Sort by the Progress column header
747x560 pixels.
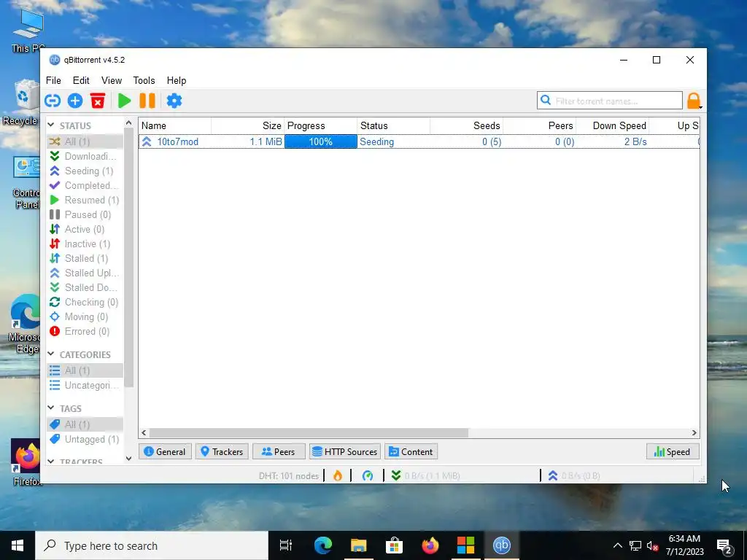321,125
